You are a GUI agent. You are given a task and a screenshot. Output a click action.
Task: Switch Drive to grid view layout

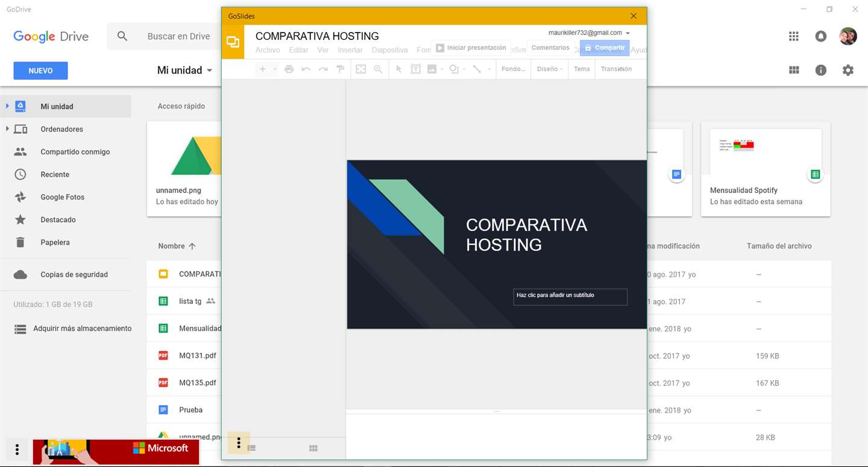pyautogui.click(x=794, y=70)
